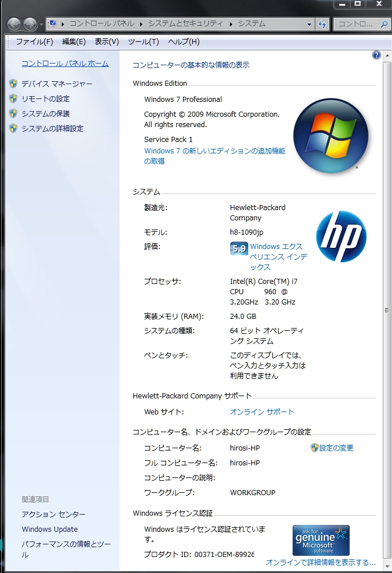This screenshot has height=573, width=392.
Task: Expand arrow after コントロール パネル breadcrumb
Action: pos(141,24)
